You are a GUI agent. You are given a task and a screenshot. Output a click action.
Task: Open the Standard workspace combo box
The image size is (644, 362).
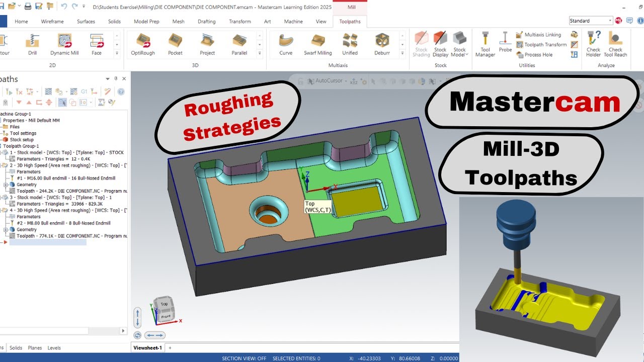pos(591,21)
